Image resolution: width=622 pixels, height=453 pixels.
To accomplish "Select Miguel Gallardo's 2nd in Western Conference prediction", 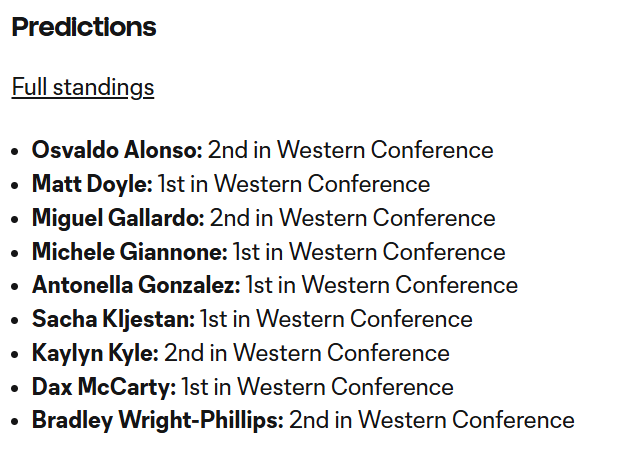I will pyautogui.click(x=353, y=218).
